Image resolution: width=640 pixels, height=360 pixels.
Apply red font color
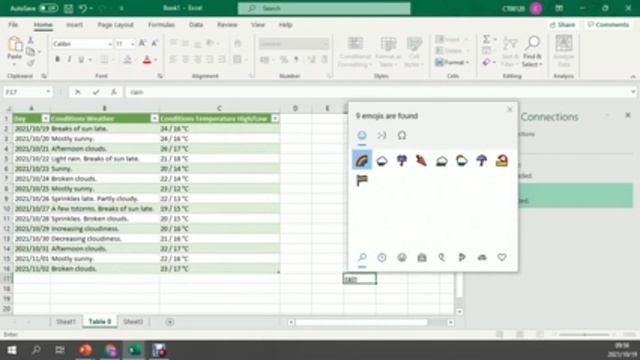147,60
